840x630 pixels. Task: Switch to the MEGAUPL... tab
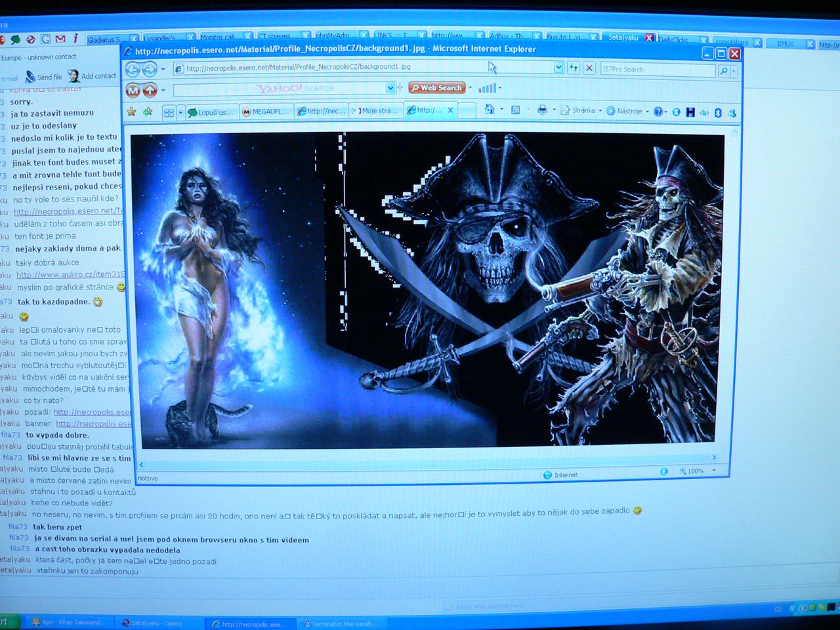click(266, 112)
